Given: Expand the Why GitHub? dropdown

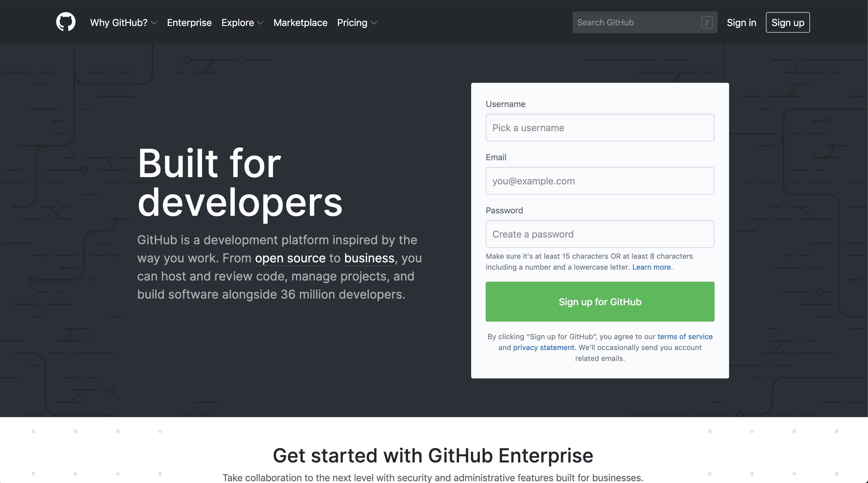Looking at the screenshot, I should click(123, 23).
